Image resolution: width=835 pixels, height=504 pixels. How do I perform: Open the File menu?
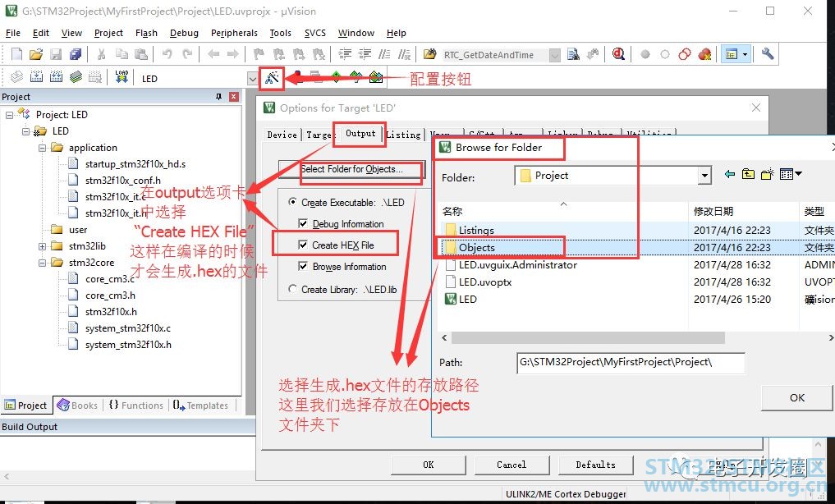coord(13,33)
